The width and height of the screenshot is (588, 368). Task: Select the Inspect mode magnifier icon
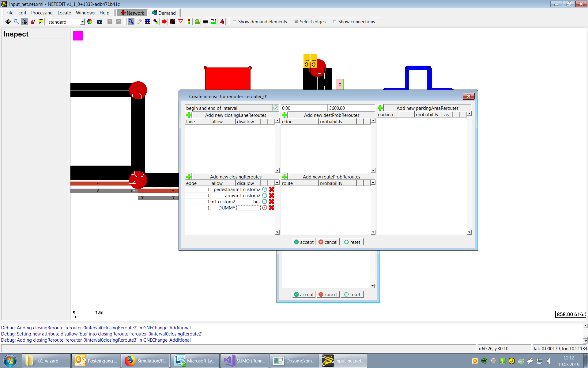click(131, 22)
